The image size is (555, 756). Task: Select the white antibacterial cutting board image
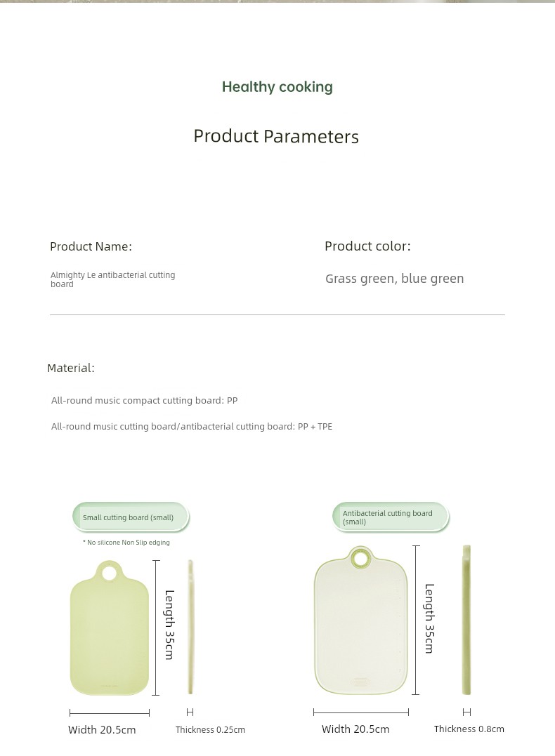361,620
